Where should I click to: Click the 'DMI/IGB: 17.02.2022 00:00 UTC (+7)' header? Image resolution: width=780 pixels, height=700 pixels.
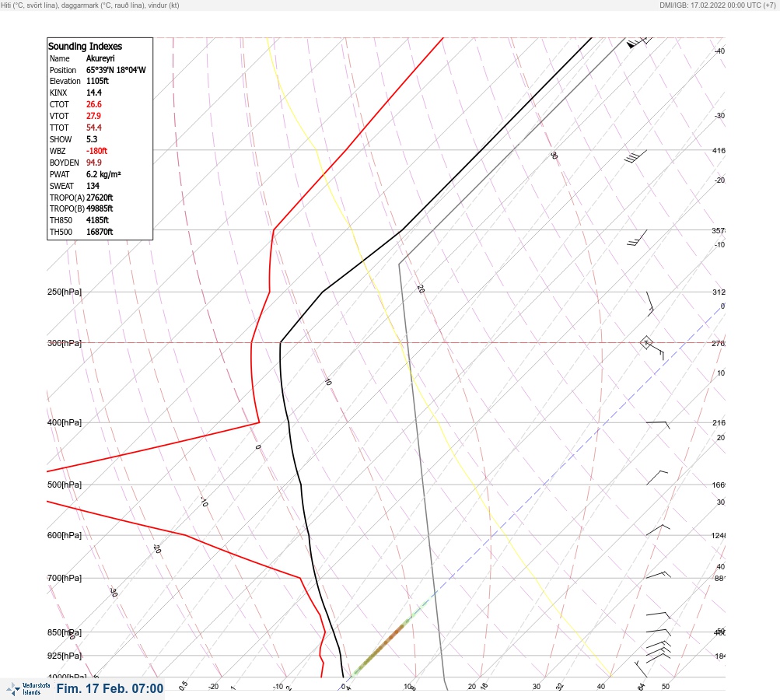pos(718,5)
